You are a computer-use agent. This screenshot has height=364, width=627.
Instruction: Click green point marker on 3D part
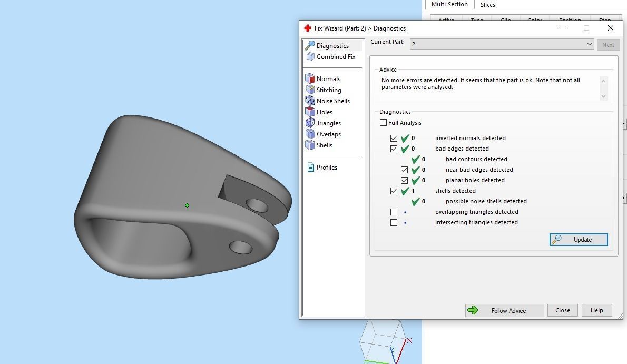(x=187, y=205)
